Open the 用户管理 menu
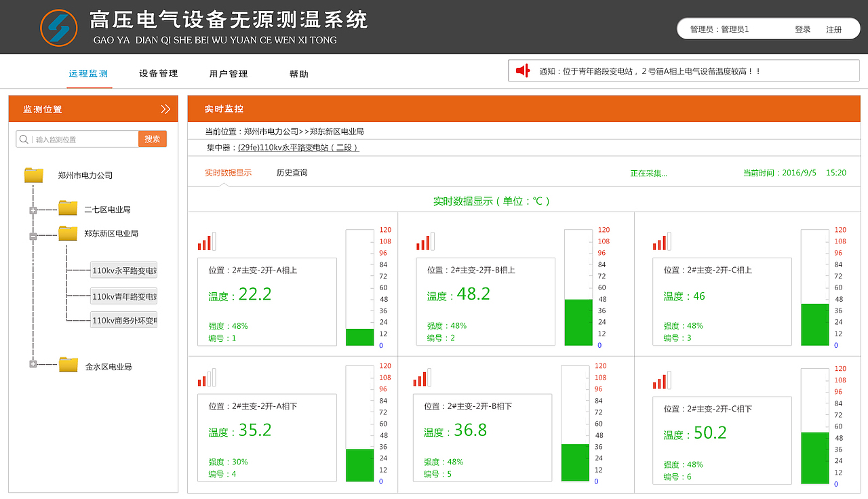Screen dimensions: 868x499 pos(229,73)
